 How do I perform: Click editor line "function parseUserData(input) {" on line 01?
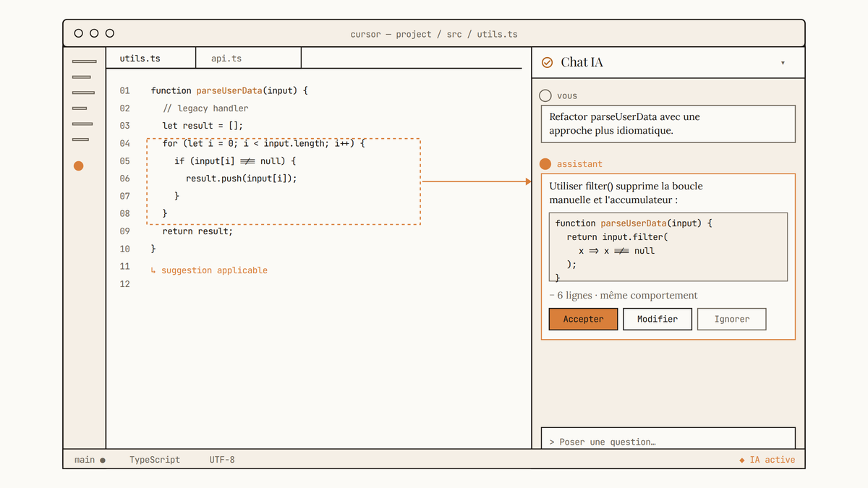pos(230,90)
